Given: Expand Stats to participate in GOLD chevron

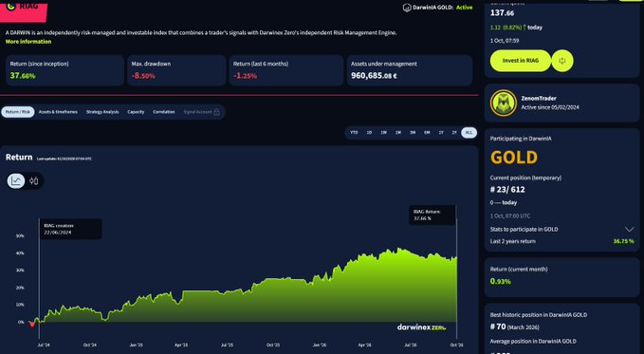Looking at the screenshot, I should (x=629, y=229).
